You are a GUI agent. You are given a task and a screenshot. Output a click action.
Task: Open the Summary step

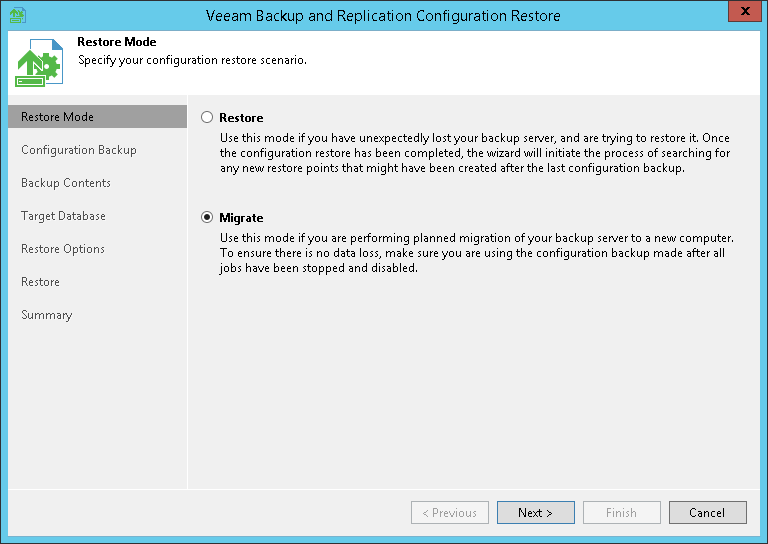(x=47, y=315)
